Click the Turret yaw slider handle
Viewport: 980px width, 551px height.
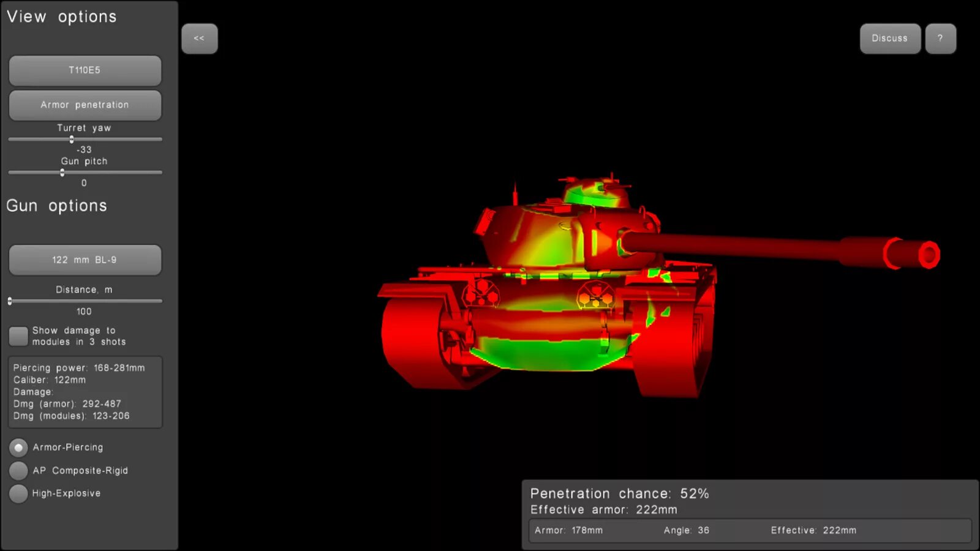point(72,140)
